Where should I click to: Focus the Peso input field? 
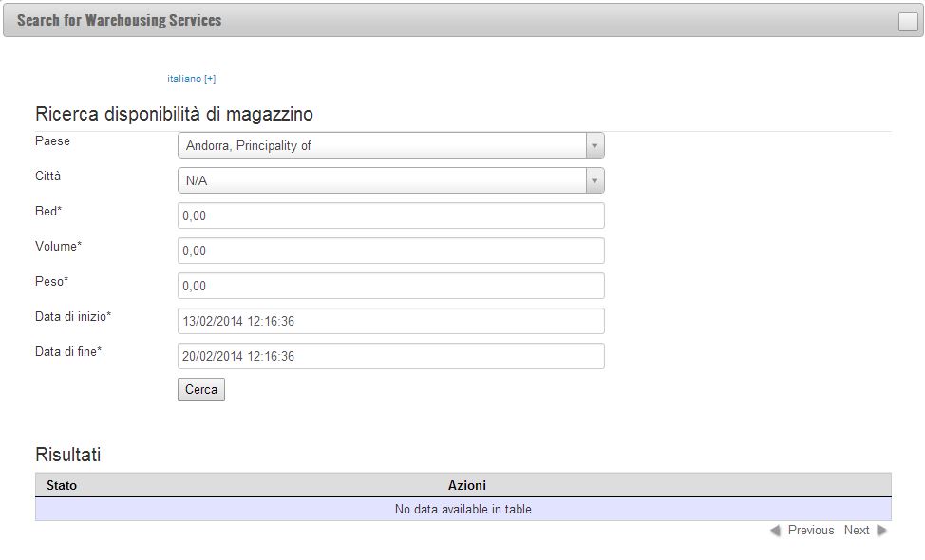tap(390, 286)
